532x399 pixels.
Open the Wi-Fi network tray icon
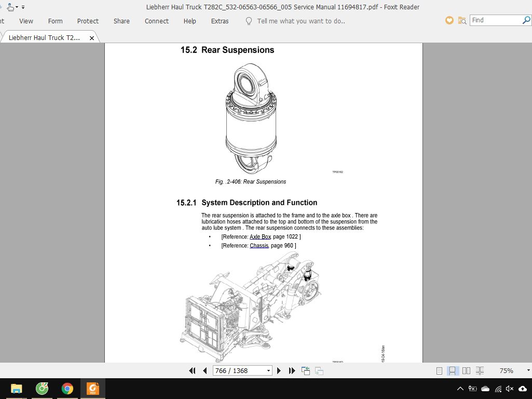(x=498, y=389)
